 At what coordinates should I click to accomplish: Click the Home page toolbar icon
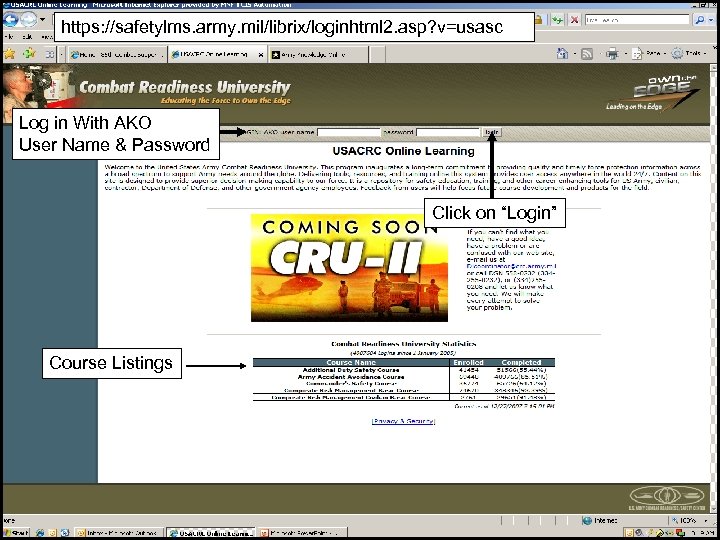tap(562, 54)
